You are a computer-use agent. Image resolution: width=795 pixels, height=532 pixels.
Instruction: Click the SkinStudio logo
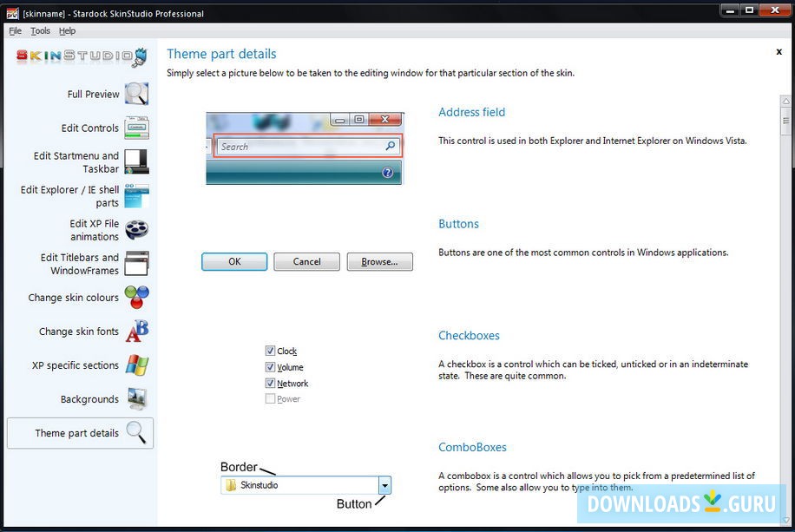[x=81, y=56]
